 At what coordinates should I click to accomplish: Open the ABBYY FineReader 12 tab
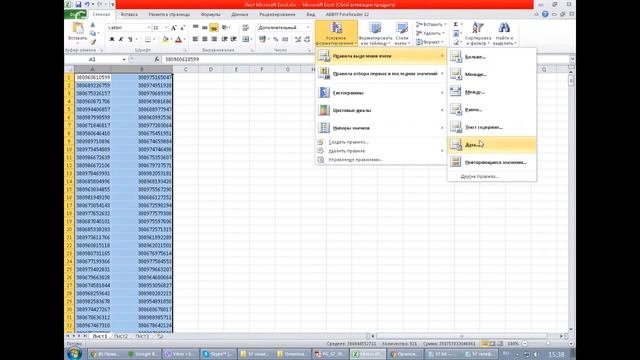[x=347, y=14]
